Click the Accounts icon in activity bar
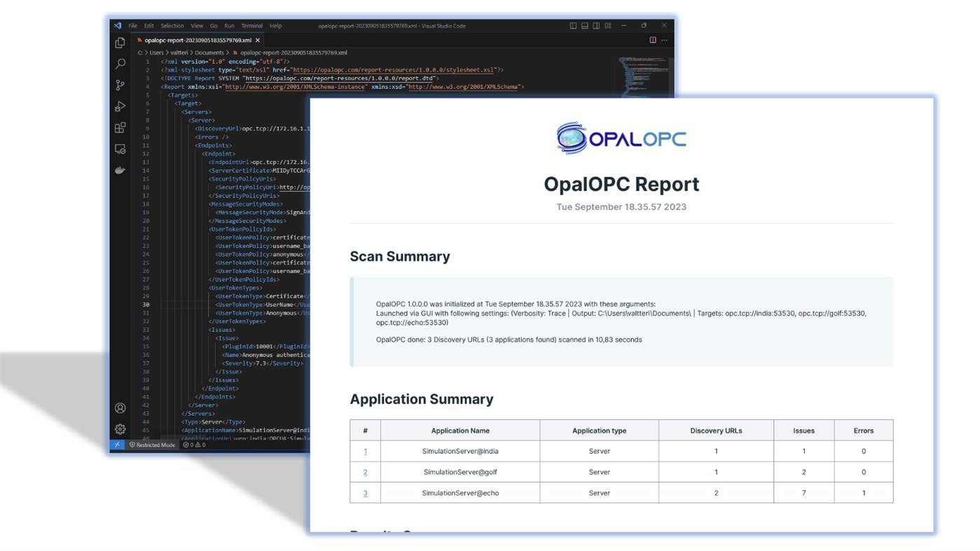This screenshot has height=551, width=980. coord(120,408)
